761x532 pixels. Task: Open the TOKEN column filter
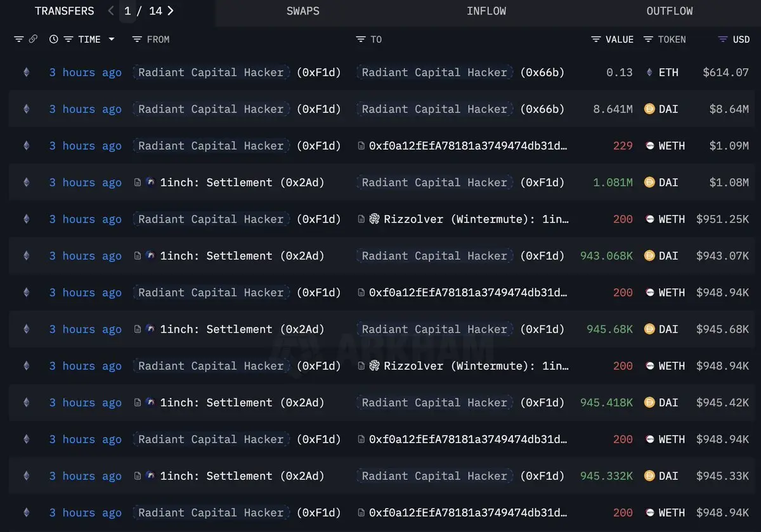pyautogui.click(x=648, y=39)
